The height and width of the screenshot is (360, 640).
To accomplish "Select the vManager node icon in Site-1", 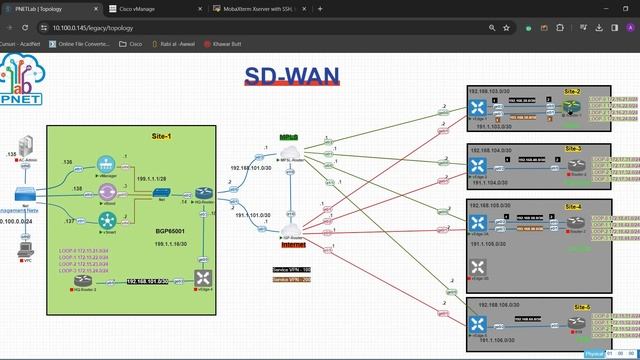I will click(106, 164).
